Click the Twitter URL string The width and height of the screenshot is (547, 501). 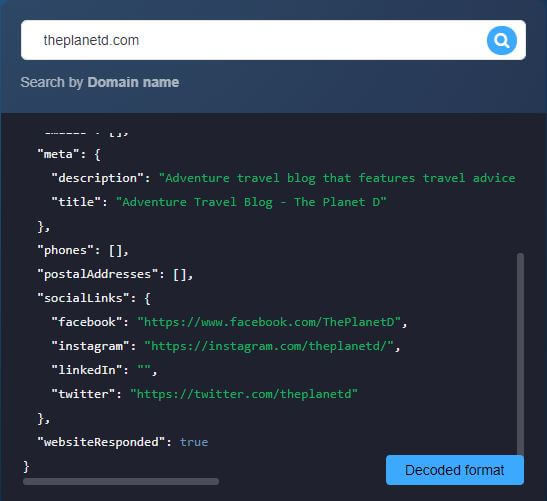[x=244, y=394]
